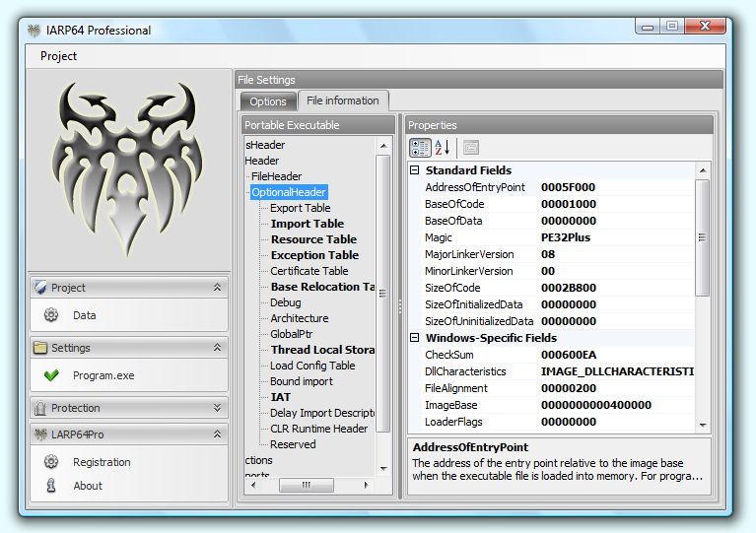Image resolution: width=756 pixels, height=533 pixels.
Task: Click the app icon in title bar
Action: (x=34, y=31)
